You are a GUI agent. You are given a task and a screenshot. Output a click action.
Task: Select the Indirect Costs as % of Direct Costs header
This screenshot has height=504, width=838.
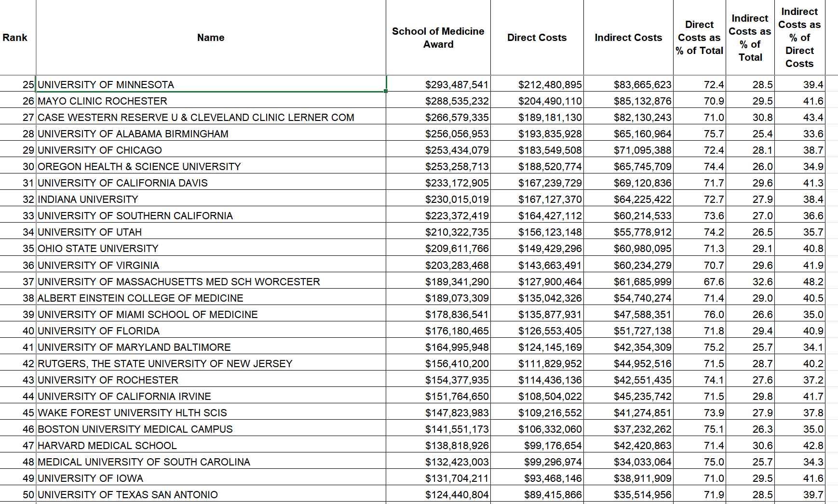coord(799,38)
